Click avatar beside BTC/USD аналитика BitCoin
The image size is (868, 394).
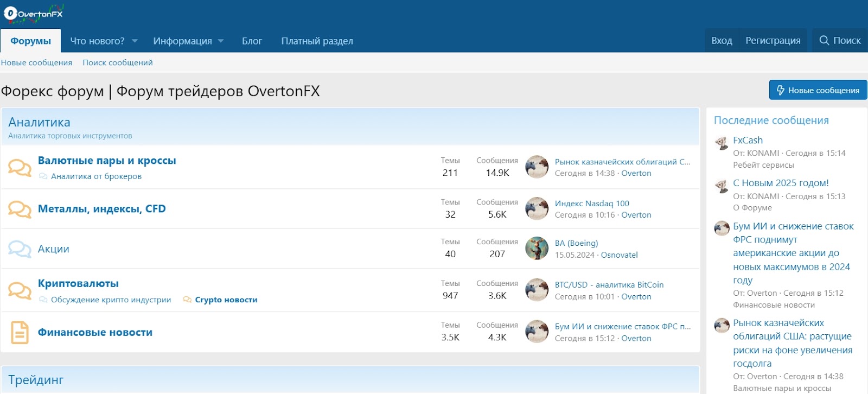537,290
